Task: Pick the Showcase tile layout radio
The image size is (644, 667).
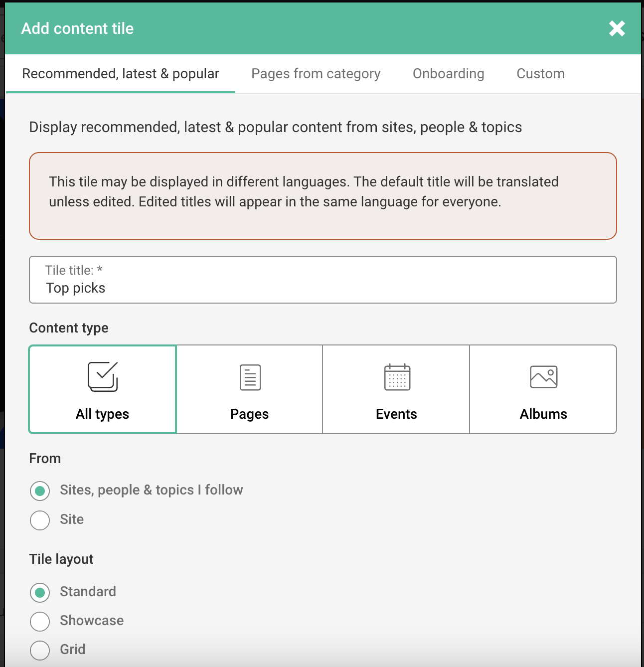Action: click(x=40, y=621)
